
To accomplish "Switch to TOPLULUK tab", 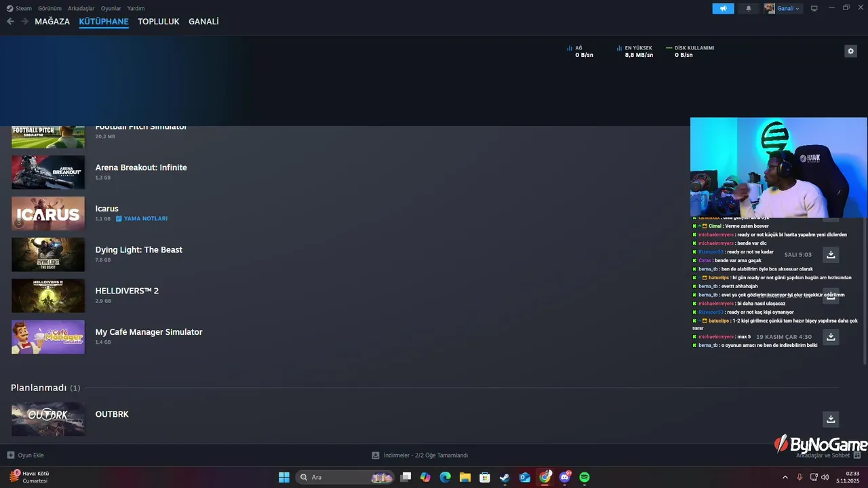I will [159, 22].
